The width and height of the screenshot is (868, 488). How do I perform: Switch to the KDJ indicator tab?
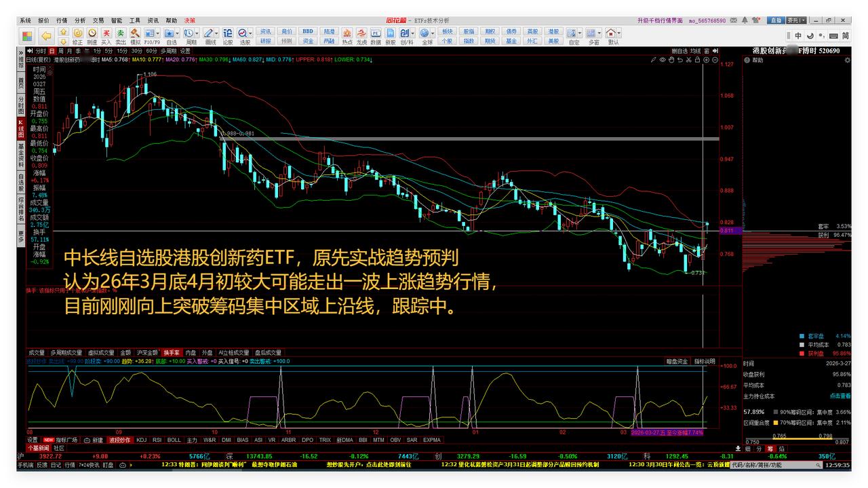(x=141, y=440)
